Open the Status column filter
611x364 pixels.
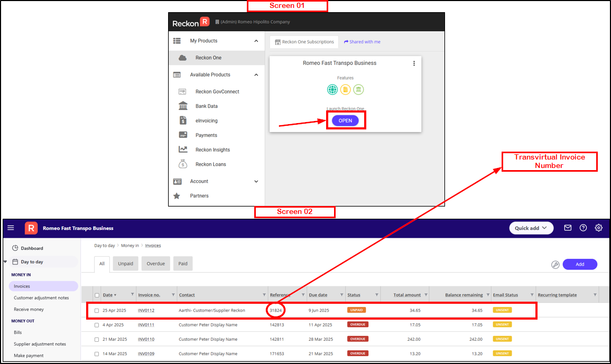coord(377,295)
